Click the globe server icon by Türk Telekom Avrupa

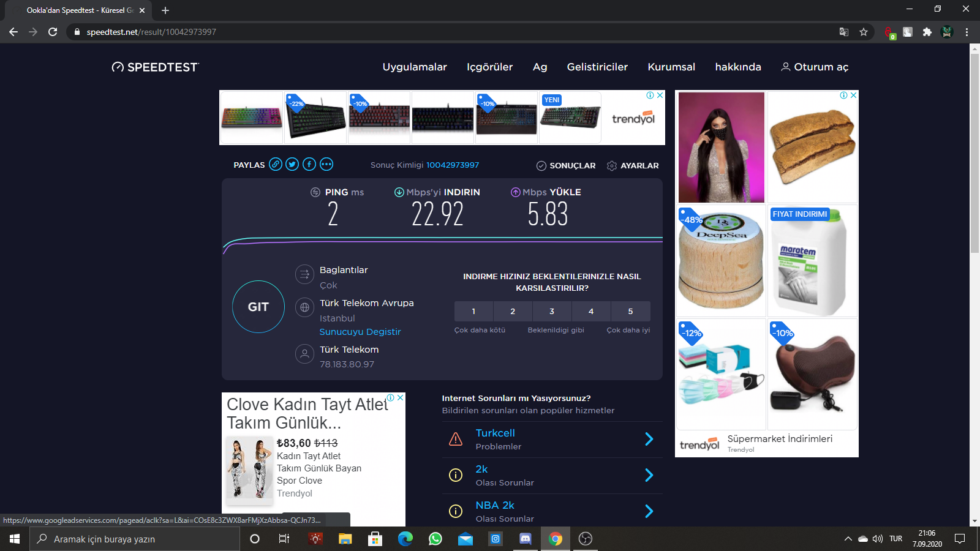(x=304, y=307)
